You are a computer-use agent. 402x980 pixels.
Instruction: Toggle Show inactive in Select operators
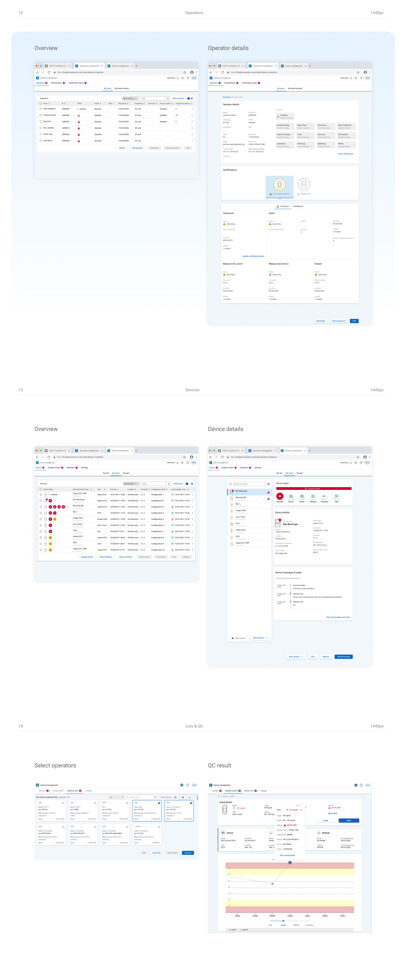coord(175,797)
